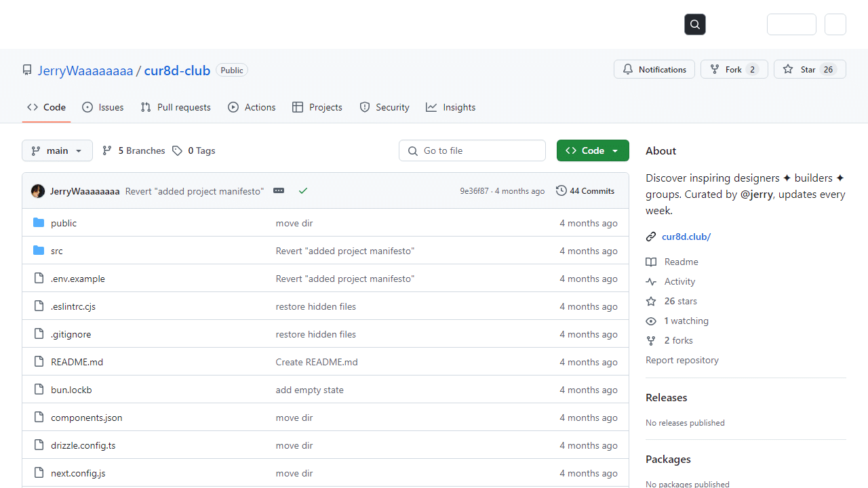Open the Code tab

46,107
